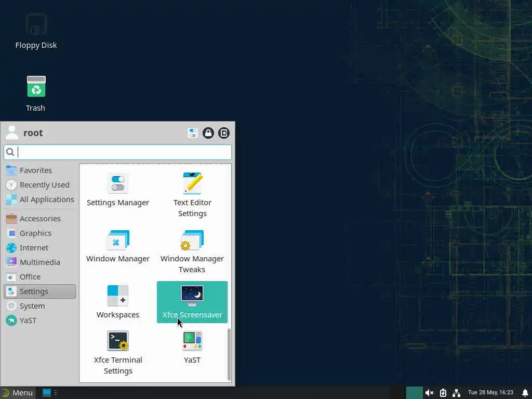Select the Recently Used category
The height and width of the screenshot is (399, 532).
[39, 185]
